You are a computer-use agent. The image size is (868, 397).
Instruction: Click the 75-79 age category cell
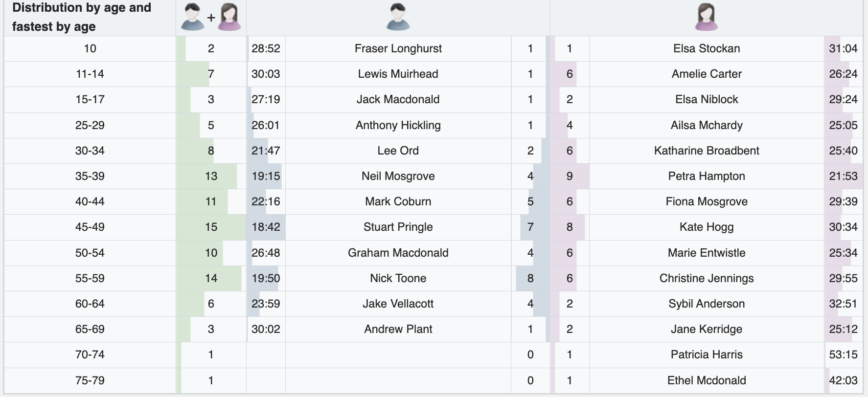point(90,380)
